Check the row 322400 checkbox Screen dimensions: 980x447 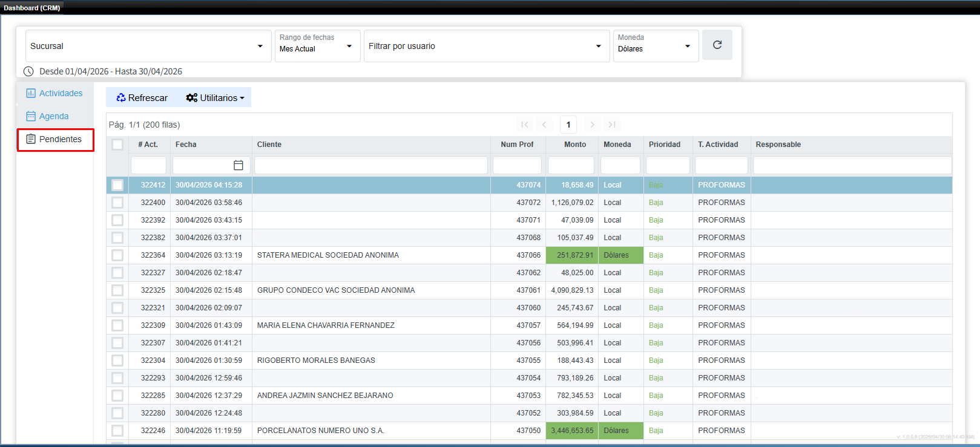tap(117, 203)
